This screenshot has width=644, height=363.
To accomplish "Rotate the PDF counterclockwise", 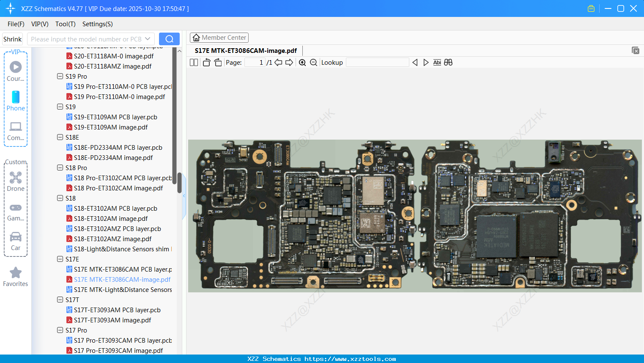I will point(206,62).
